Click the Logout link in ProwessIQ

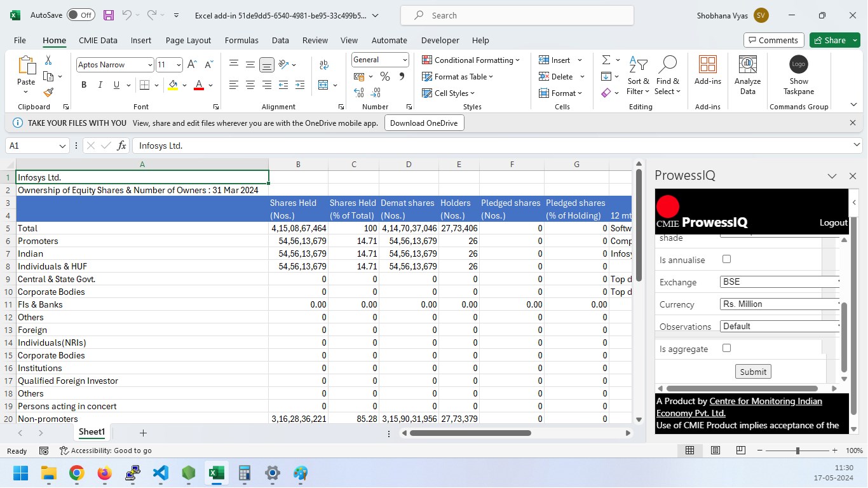point(834,222)
